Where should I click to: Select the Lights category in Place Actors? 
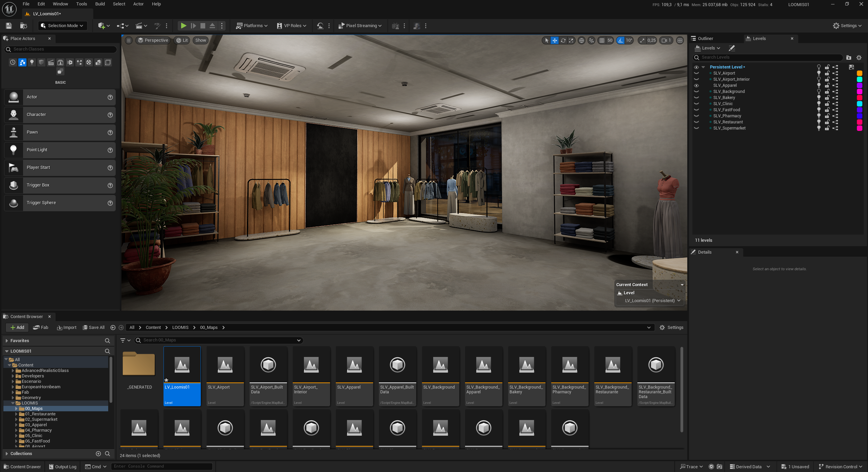tap(32, 62)
